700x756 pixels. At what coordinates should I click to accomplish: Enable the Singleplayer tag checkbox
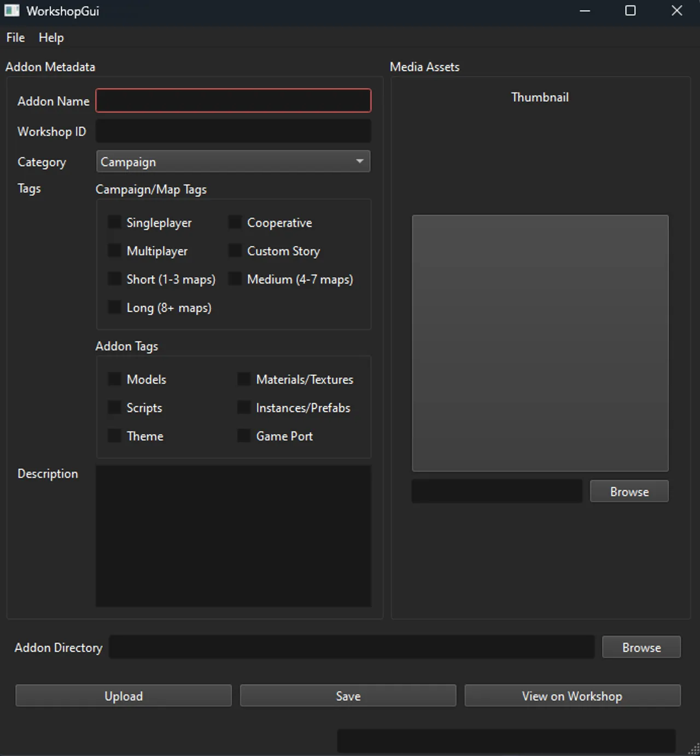(114, 222)
